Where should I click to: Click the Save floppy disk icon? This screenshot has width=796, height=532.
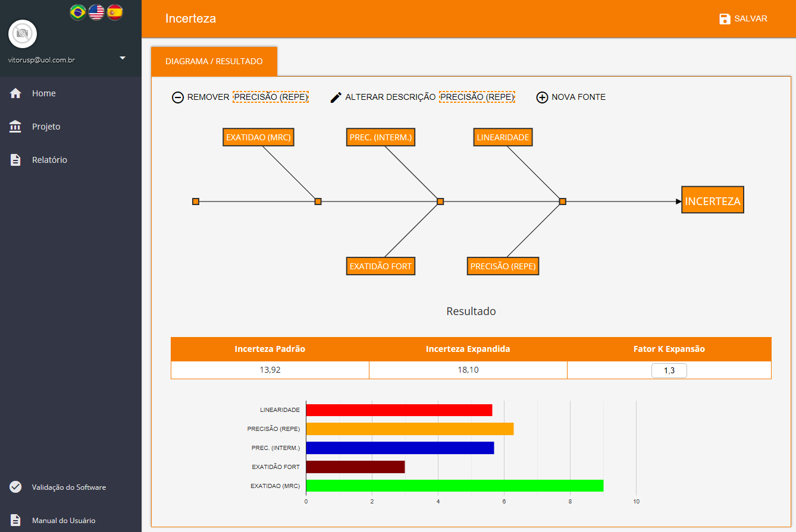pyautogui.click(x=725, y=19)
